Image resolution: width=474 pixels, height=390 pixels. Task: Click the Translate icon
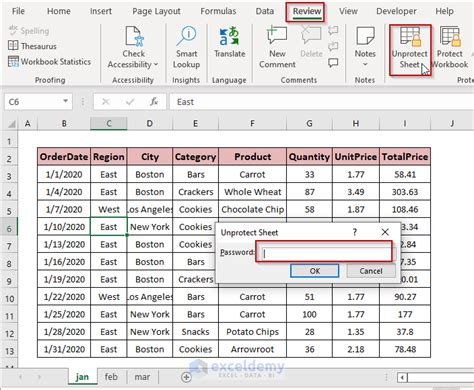pyautogui.click(x=229, y=36)
